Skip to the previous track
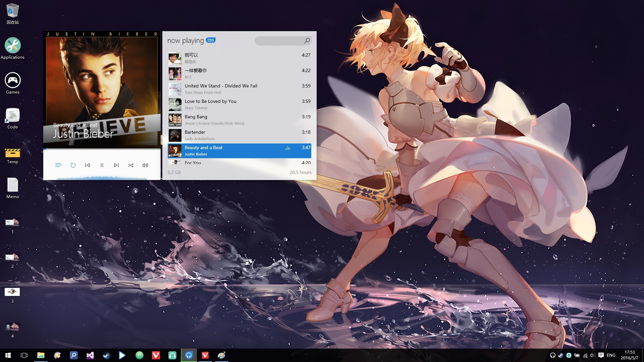 point(88,165)
